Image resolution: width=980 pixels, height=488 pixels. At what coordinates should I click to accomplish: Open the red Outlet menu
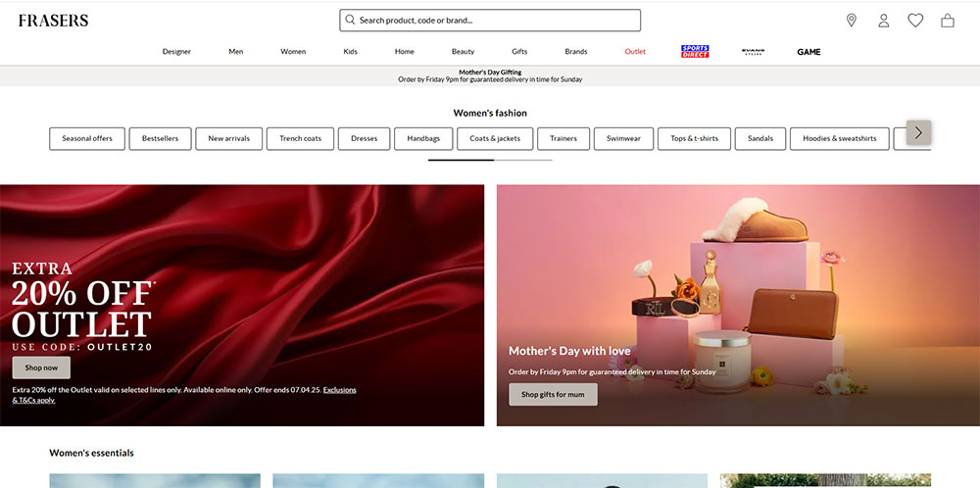(x=635, y=52)
